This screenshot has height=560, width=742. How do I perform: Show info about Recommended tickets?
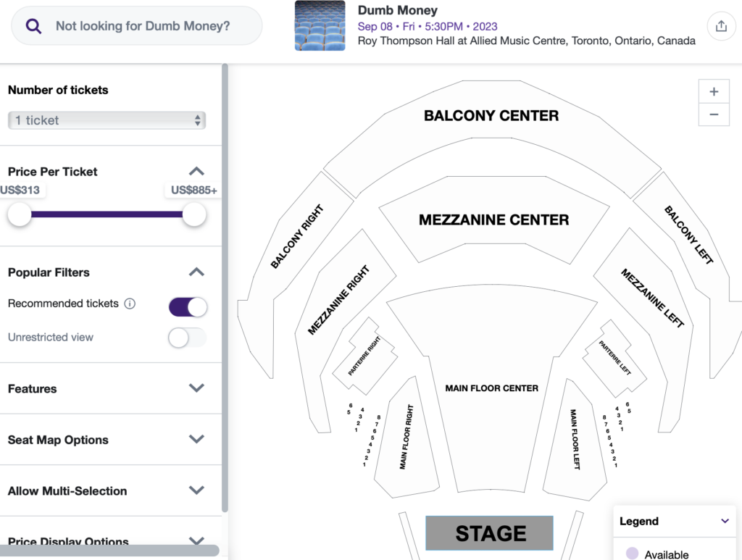[130, 304]
